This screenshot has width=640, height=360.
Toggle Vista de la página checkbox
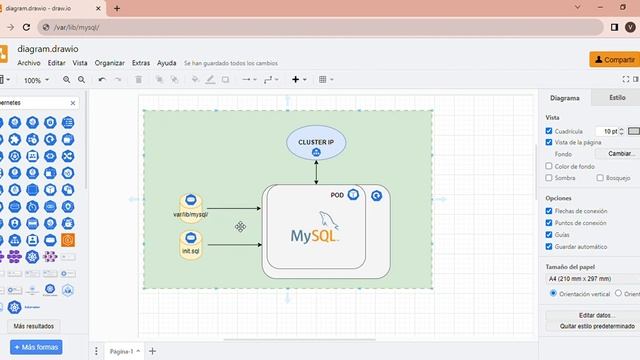pos(549,142)
